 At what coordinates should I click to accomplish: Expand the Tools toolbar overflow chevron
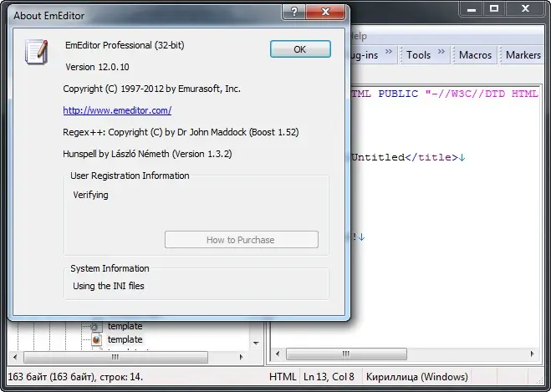[x=441, y=52]
